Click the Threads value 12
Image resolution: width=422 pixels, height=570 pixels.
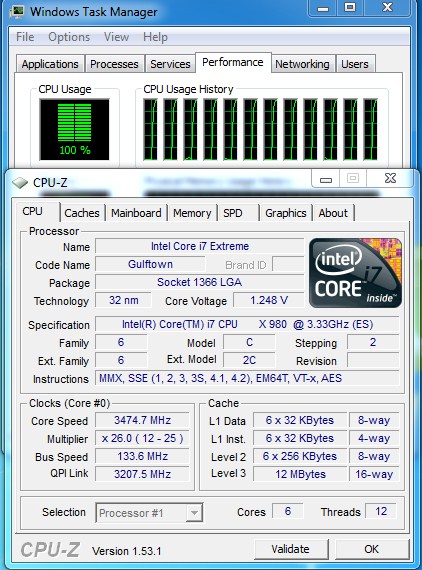pyautogui.click(x=381, y=511)
